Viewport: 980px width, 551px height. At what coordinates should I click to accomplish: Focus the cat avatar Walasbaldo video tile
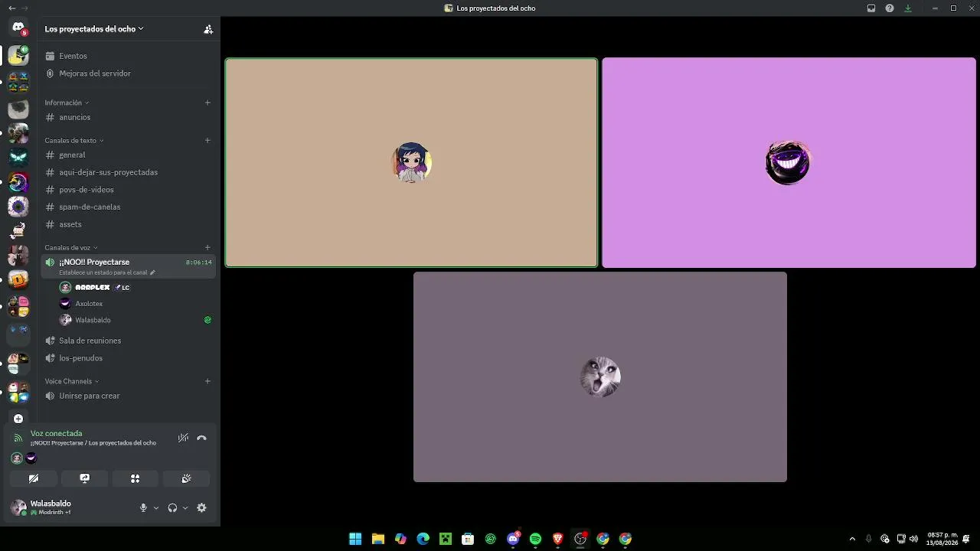tap(600, 377)
